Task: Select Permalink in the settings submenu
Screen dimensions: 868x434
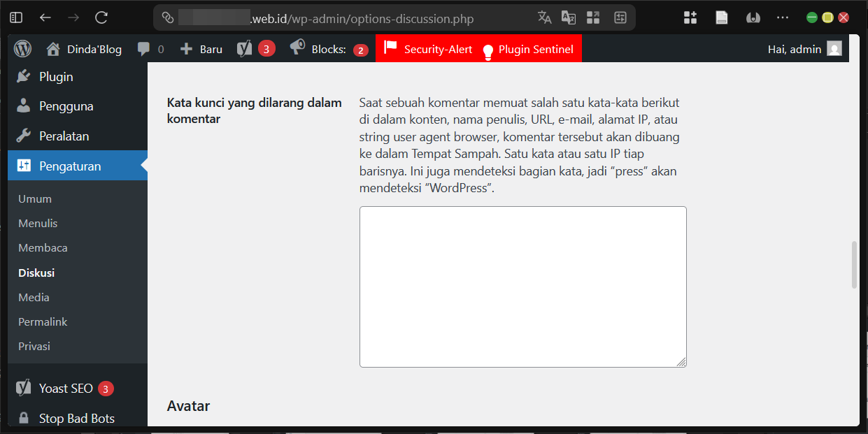Action: coord(42,321)
